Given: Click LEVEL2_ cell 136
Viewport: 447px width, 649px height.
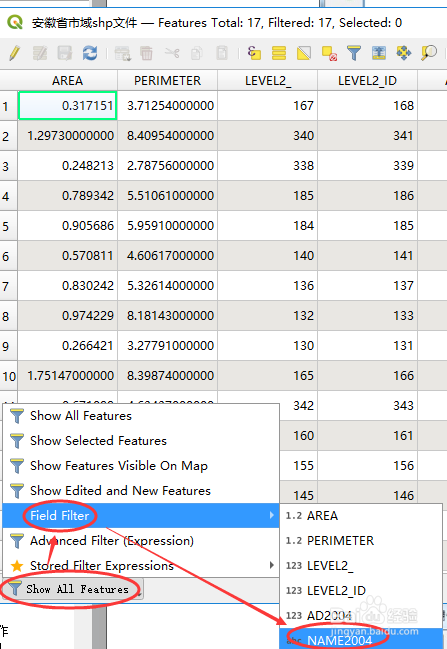Looking at the screenshot, I should 267,286.
